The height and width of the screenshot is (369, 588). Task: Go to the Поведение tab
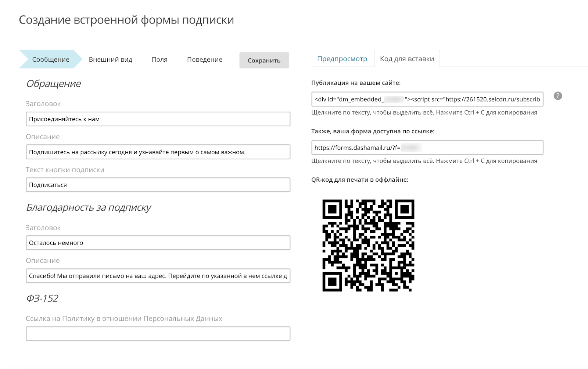(x=205, y=59)
